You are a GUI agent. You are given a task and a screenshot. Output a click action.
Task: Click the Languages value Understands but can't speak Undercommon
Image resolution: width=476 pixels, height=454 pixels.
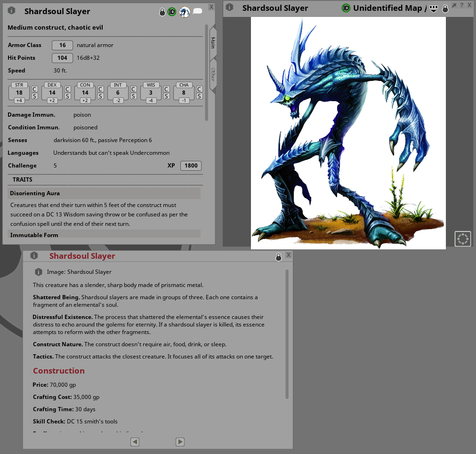point(112,153)
